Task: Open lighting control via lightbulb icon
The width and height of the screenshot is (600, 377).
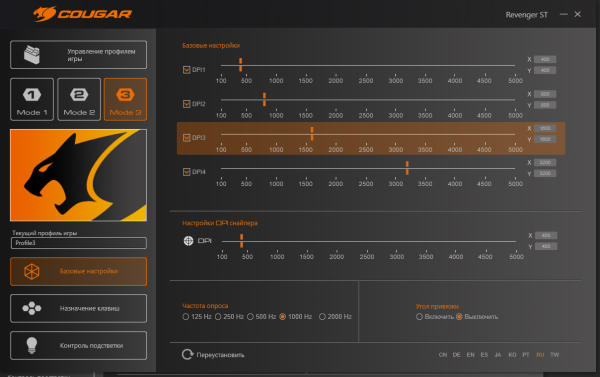Action: pyautogui.click(x=32, y=345)
